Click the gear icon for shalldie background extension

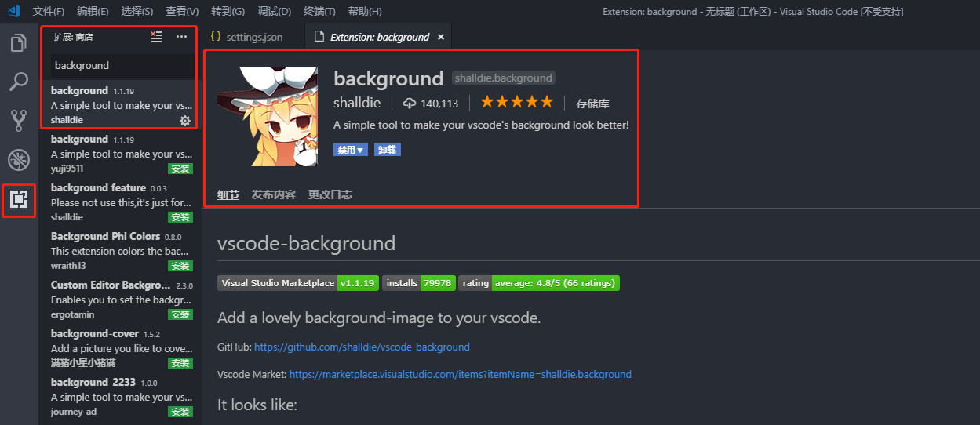(185, 120)
